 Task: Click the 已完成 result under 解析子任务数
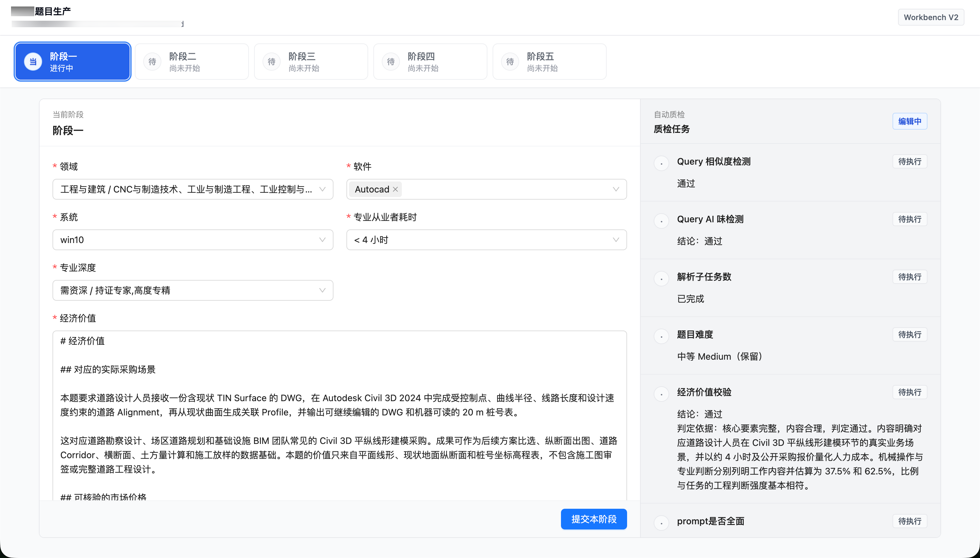pyautogui.click(x=690, y=299)
